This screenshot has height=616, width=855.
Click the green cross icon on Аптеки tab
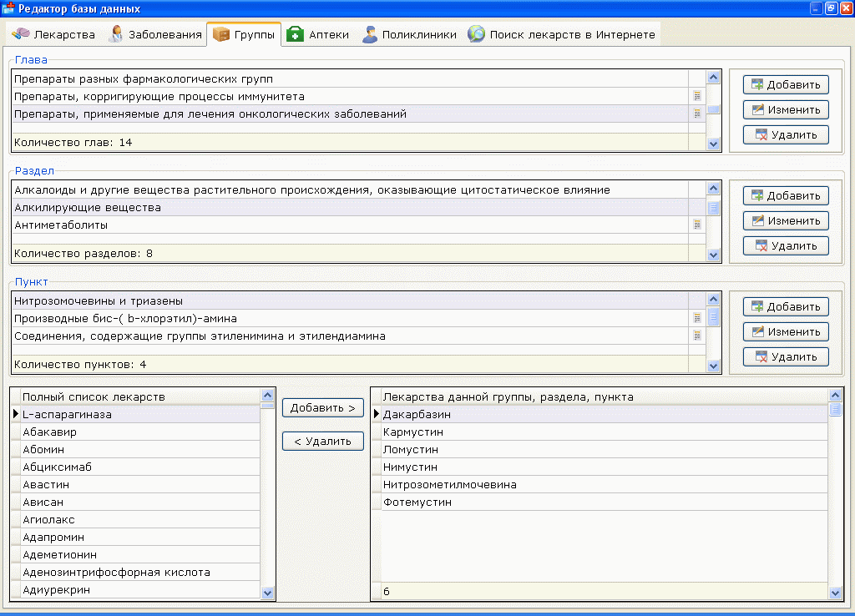[295, 33]
